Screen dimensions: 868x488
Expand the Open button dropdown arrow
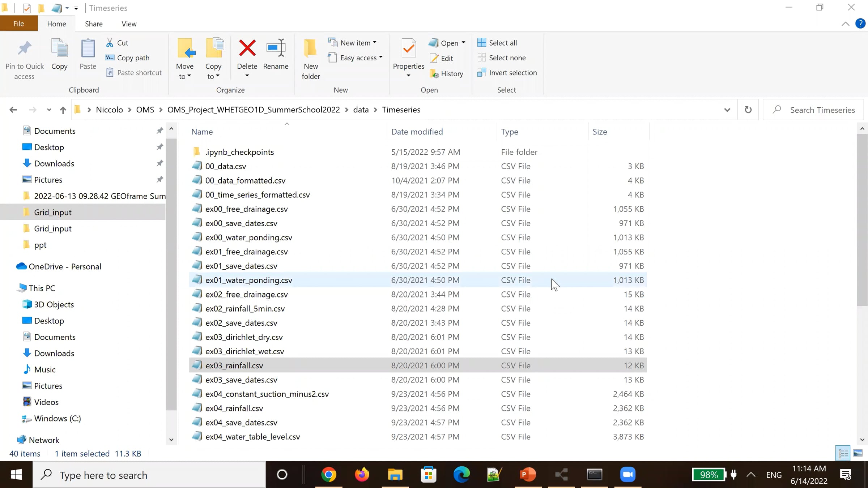click(x=463, y=43)
